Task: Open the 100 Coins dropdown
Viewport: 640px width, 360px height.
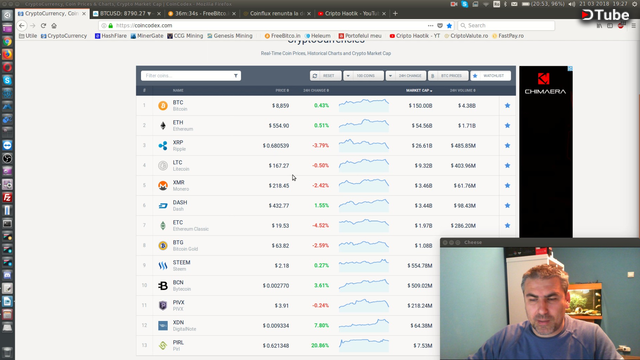Action: click(x=363, y=76)
